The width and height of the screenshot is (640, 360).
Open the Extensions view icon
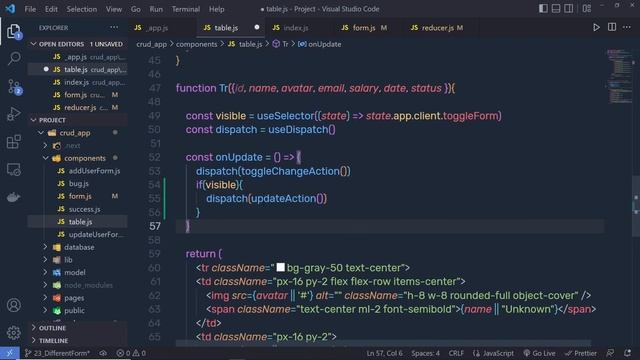(13, 142)
